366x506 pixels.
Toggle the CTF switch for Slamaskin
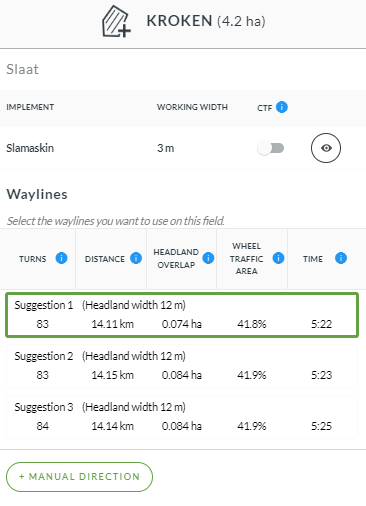271,148
